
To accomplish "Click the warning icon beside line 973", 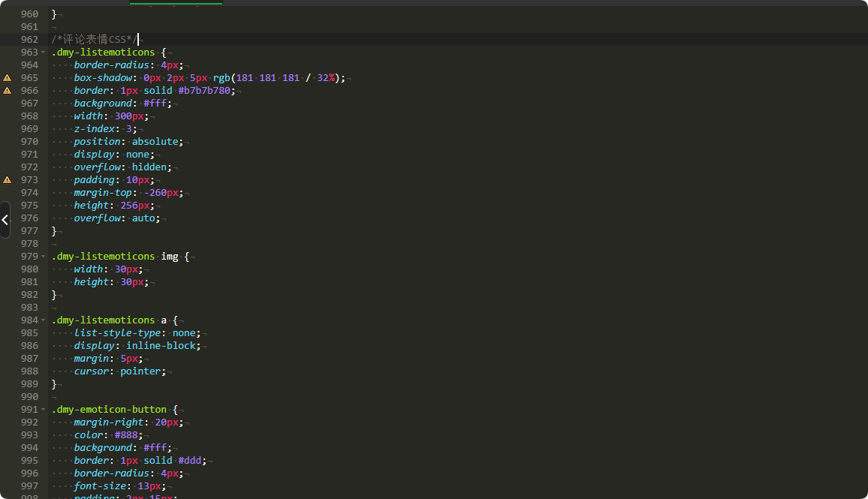I will [x=8, y=180].
